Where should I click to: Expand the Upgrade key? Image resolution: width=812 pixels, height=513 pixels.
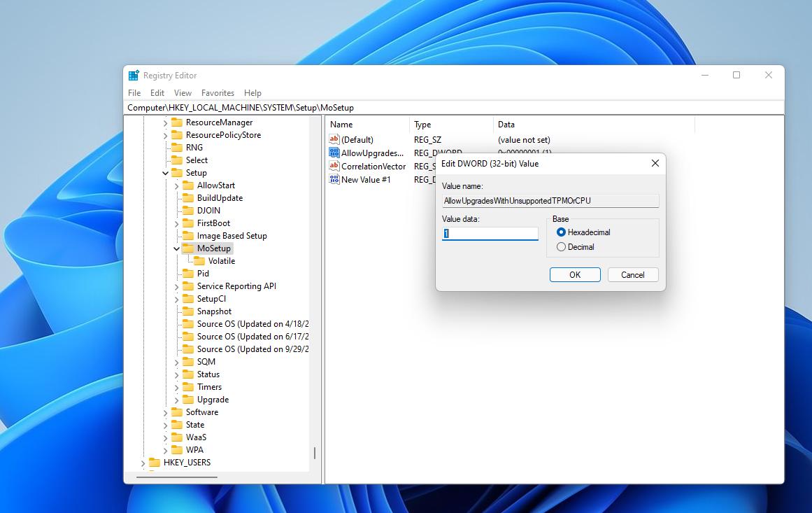click(x=176, y=400)
